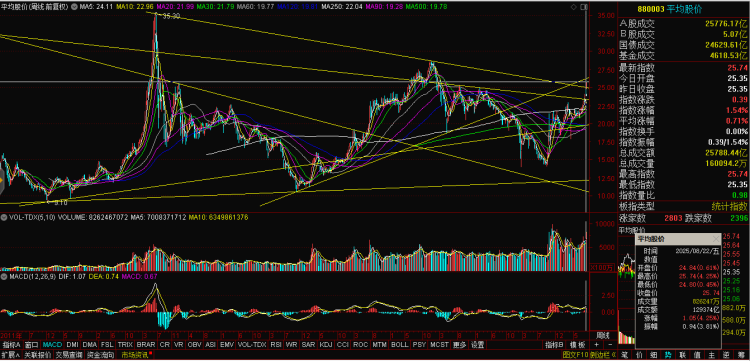Screen dimensions: 750x361
Task: Zoom in chart with the + button
Action: [x=596, y=345]
